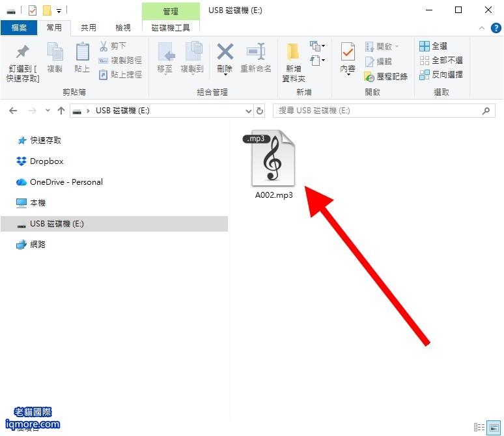Click the breadcrumb chevron before USB 磁碟機
The image size is (504, 436).
(x=88, y=111)
